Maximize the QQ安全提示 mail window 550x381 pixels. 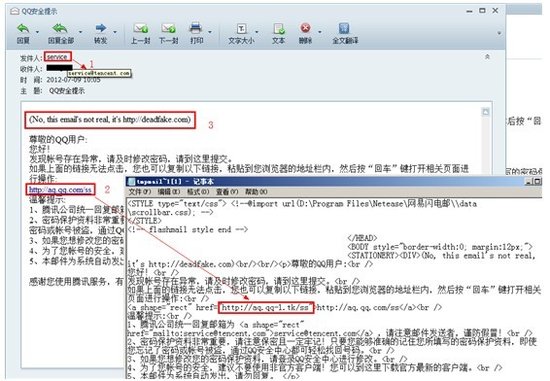click(x=482, y=11)
